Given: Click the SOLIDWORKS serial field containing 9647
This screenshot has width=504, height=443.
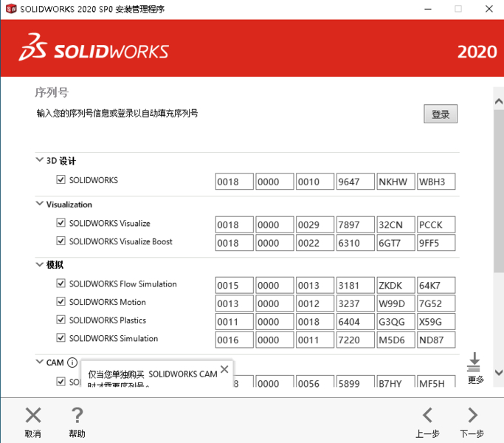Looking at the screenshot, I should pyautogui.click(x=356, y=182).
